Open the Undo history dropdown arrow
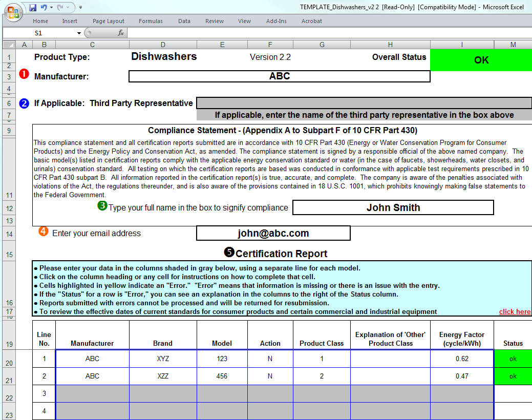This screenshot has height=420, width=532. (x=52, y=8)
